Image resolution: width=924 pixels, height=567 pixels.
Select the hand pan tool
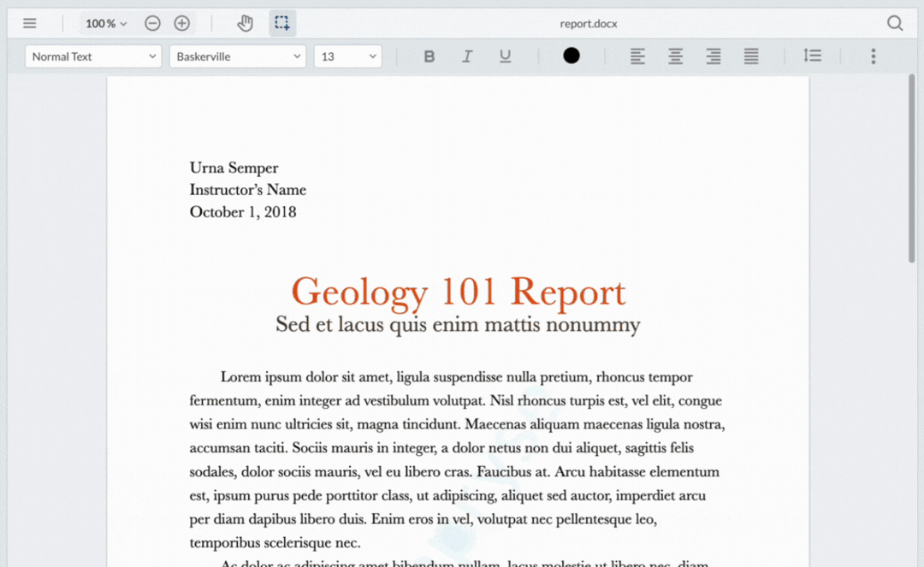246,23
